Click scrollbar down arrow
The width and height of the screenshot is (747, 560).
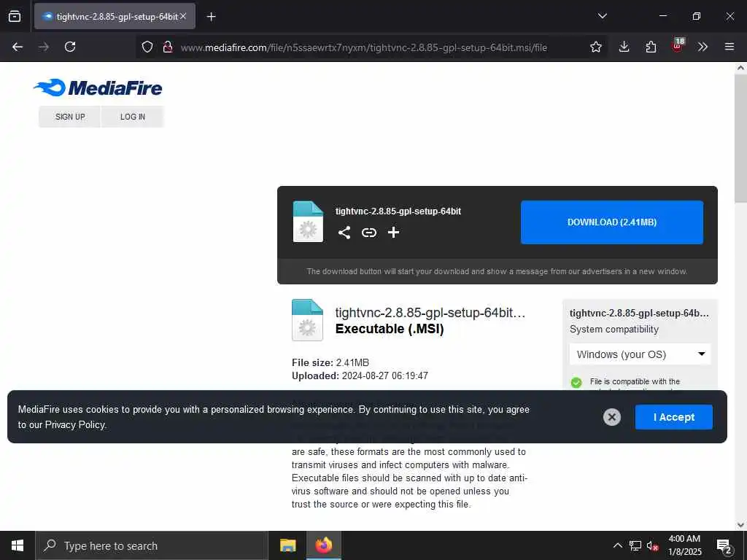[x=740, y=525]
